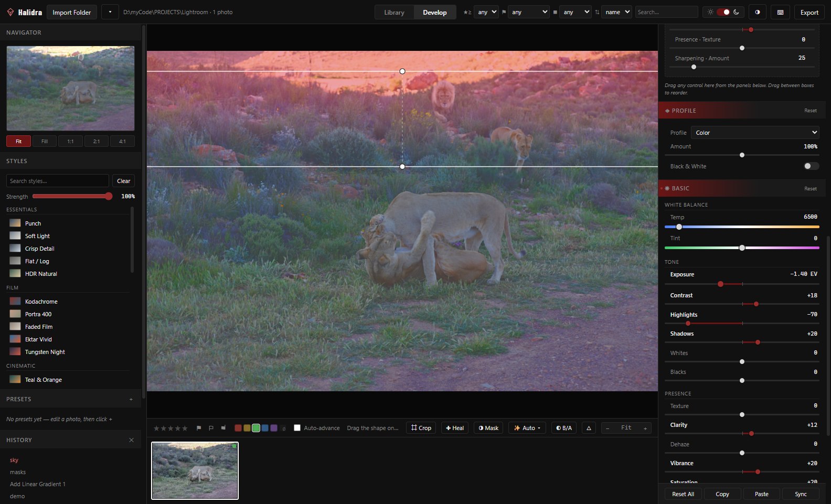Screen dimensions: 831x504
Task: Select 'Add Linear Gradient 1' history entry
Action: 38,484
